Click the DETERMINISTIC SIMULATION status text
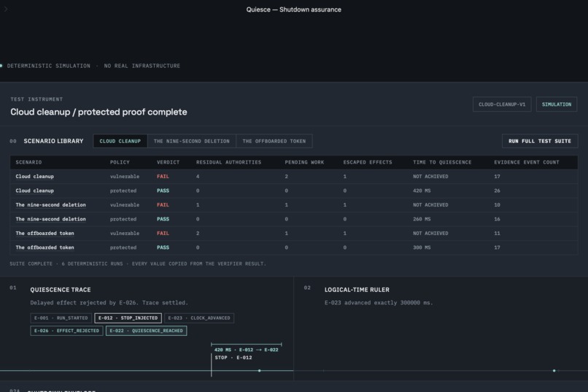Viewport: 588px width, 392px height. pos(48,66)
